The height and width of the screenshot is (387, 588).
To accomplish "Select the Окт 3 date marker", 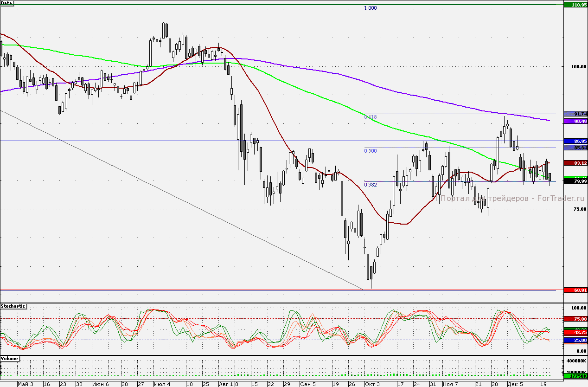I will click(371, 384).
